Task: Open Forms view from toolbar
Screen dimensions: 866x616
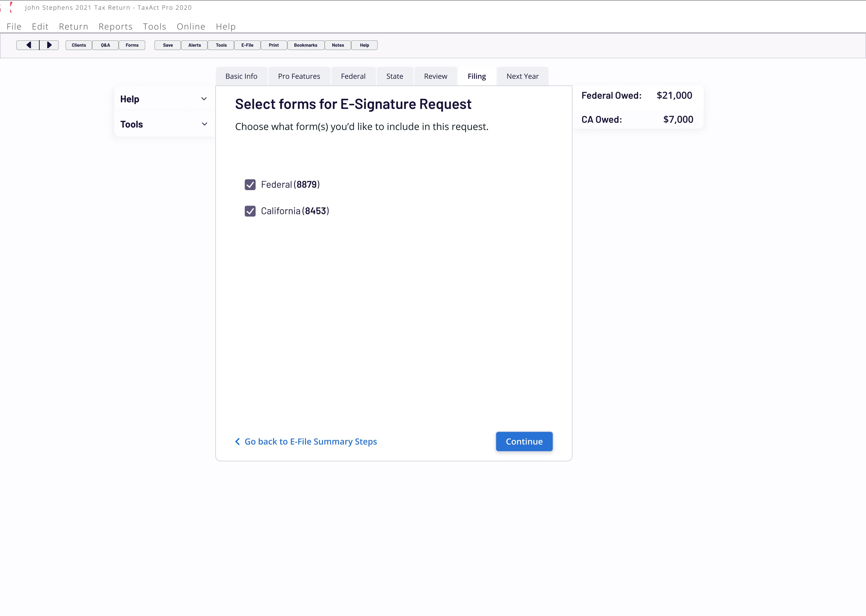Action: 132,45
